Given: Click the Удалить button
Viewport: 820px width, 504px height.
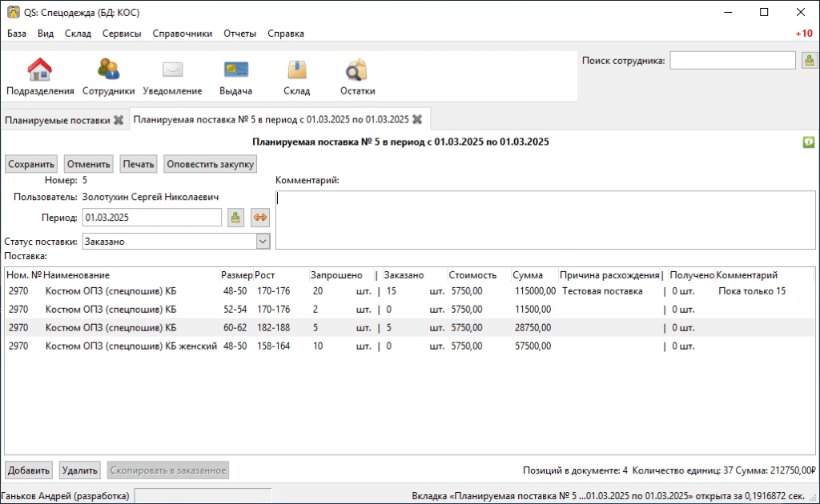Looking at the screenshot, I should pos(79,470).
